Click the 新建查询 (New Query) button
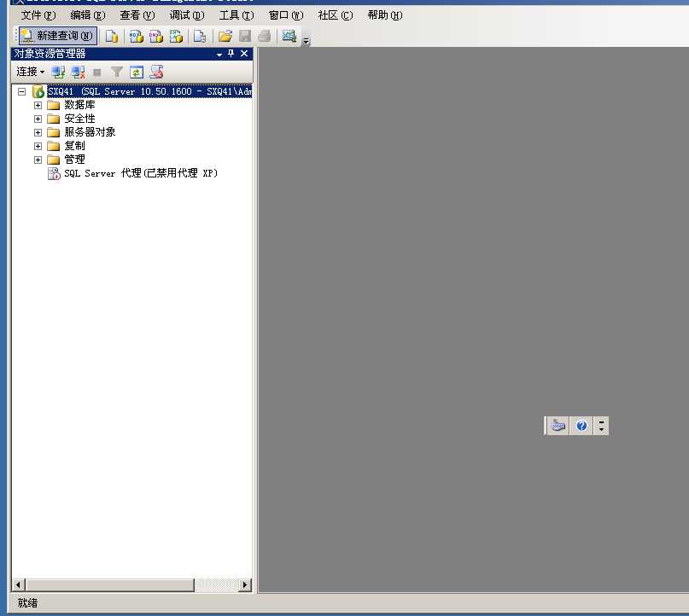The width and height of the screenshot is (689, 616). tap(57, 36)
